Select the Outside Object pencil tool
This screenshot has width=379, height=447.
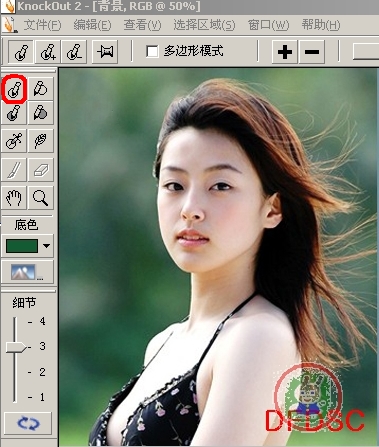click(x=41, y=89)
